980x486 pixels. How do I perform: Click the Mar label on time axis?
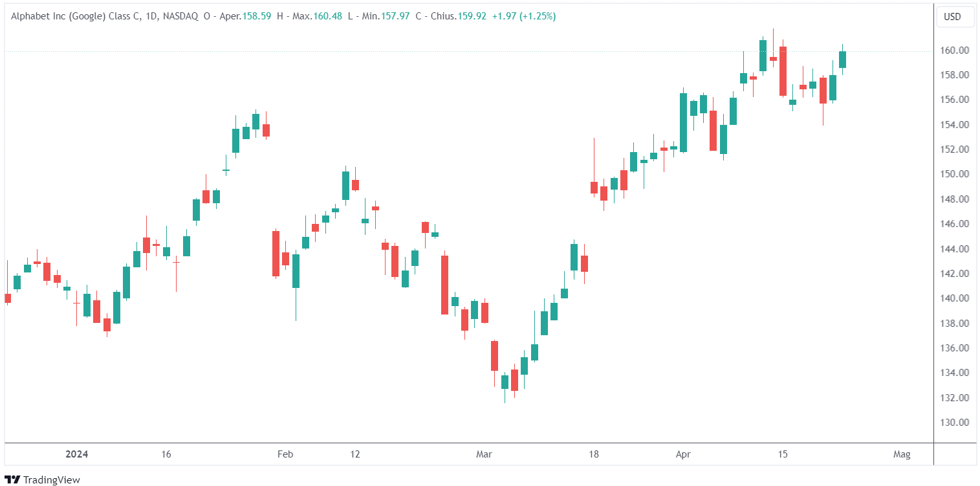(x=483, y=454)
